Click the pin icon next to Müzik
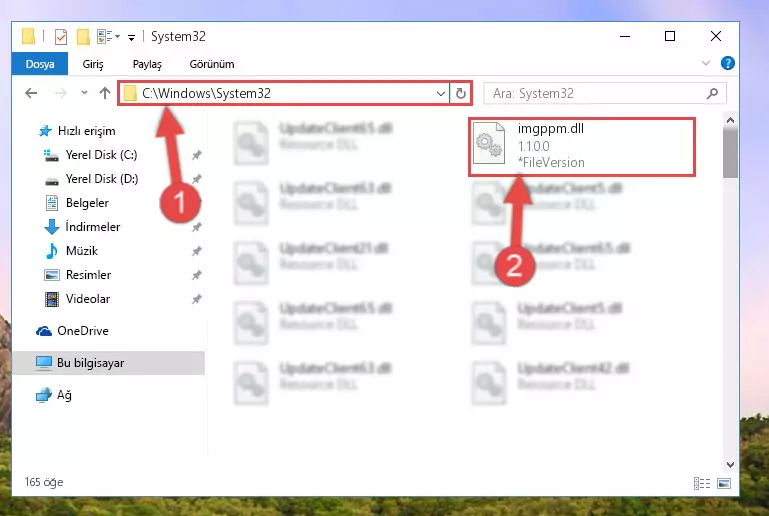 tap(197, 251)
